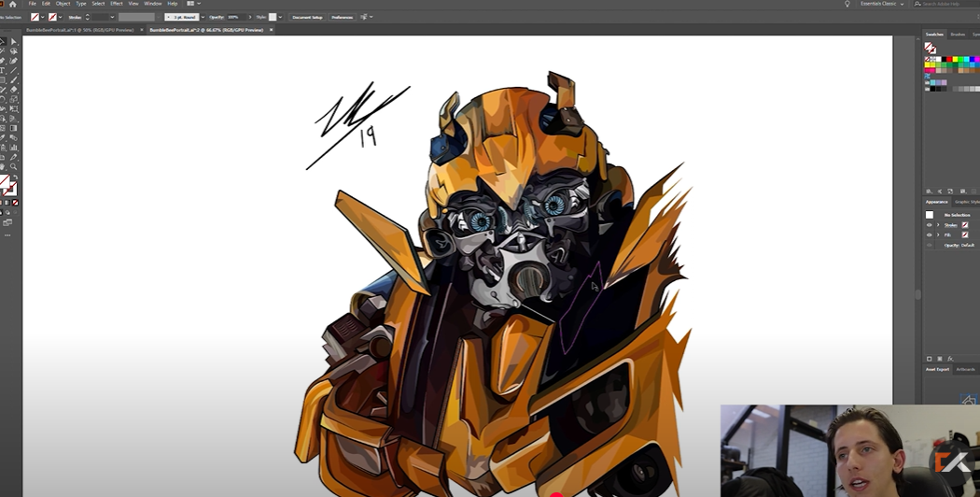Select the Line Segment tool
Image resolution: width=980 pixels, height=497 pixels.
tap(14, 69)
